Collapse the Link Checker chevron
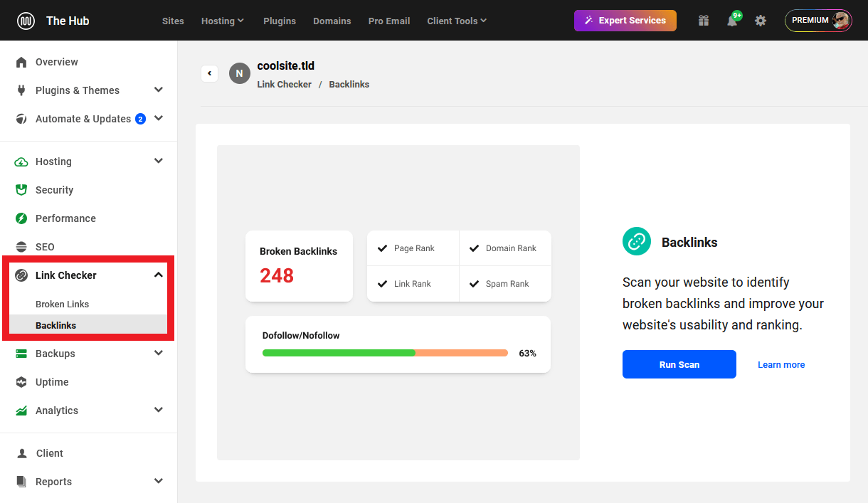 click(159, 275)
